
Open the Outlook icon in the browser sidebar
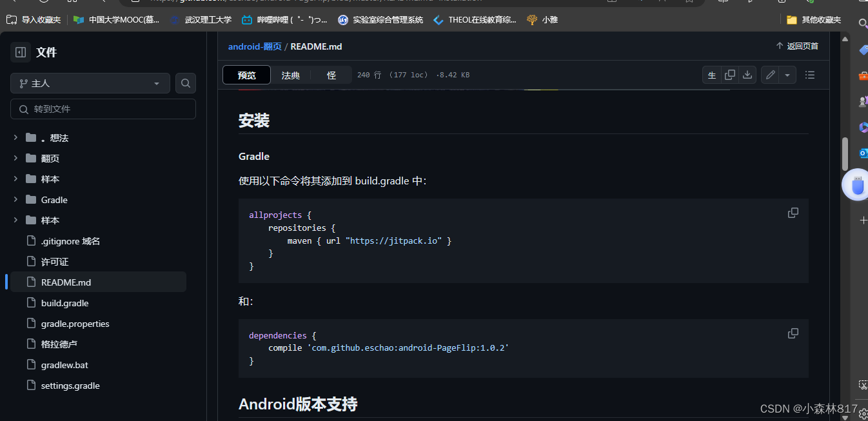pos(863,153)
